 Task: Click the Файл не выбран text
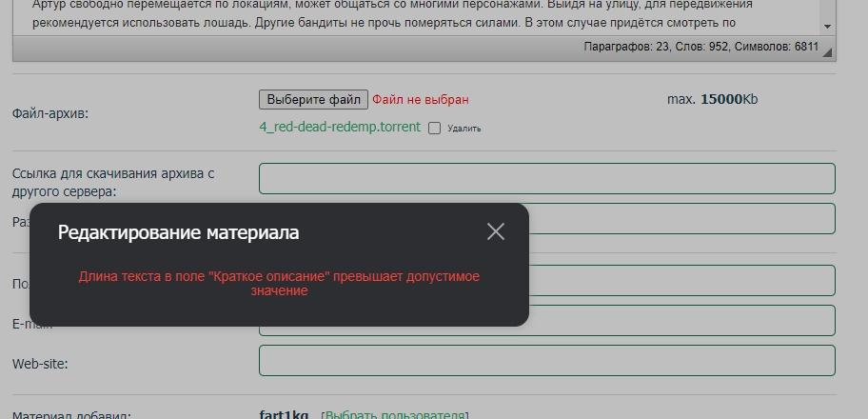point(420,100)
